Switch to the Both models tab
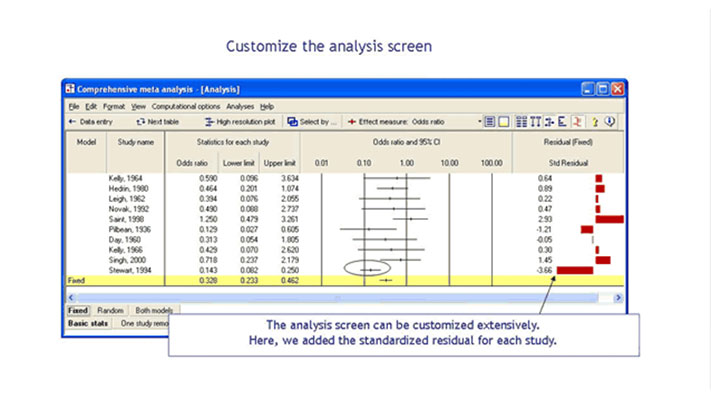The height and width of the screenshot is (400, 711). click(154, 311)
